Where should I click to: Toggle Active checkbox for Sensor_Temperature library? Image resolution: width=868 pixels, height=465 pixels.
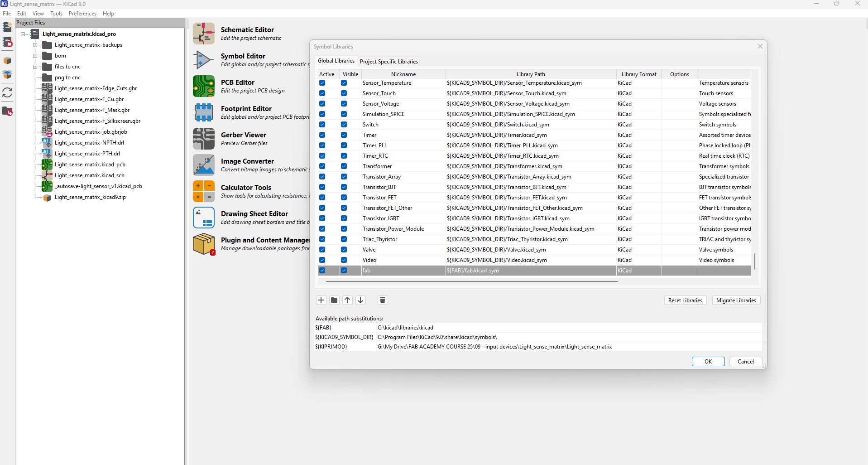(x=322, y=83)
